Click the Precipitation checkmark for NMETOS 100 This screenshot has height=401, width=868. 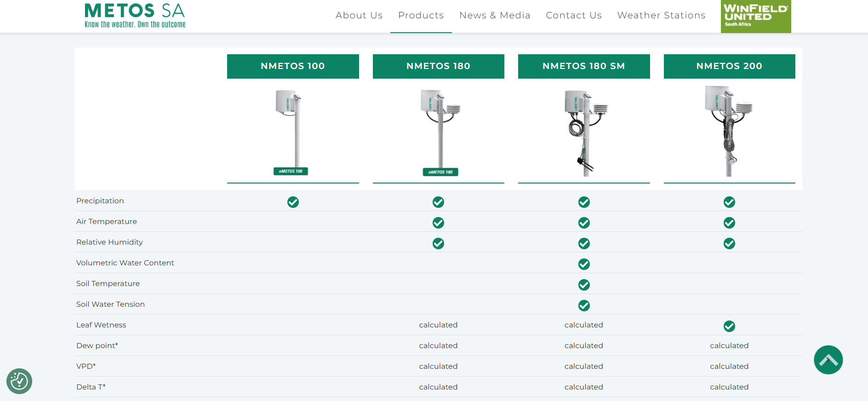coord(293,202)
